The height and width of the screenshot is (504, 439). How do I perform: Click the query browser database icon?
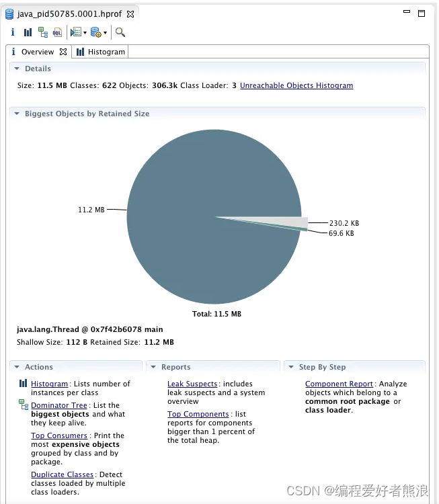click(96, 32)
